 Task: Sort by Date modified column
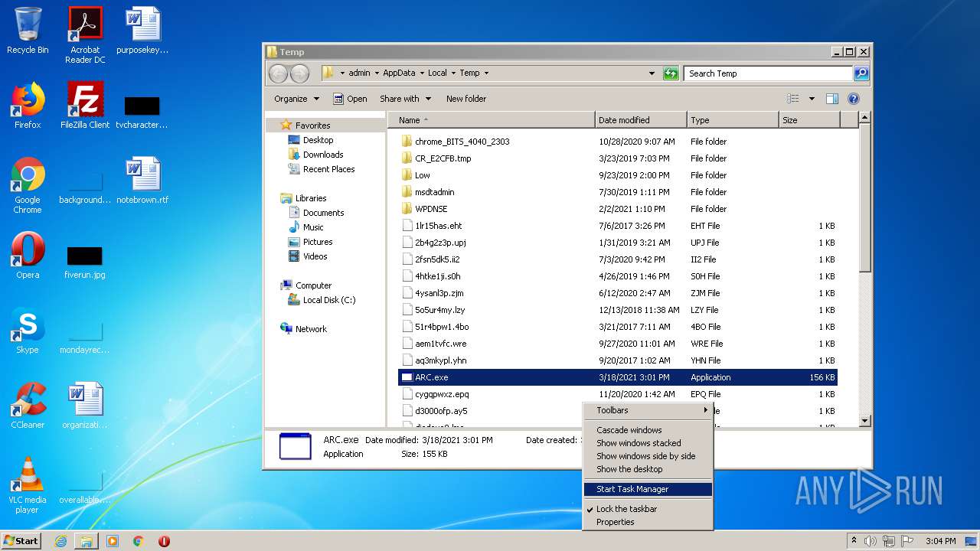pyautogui.click(x=641, y=120)
